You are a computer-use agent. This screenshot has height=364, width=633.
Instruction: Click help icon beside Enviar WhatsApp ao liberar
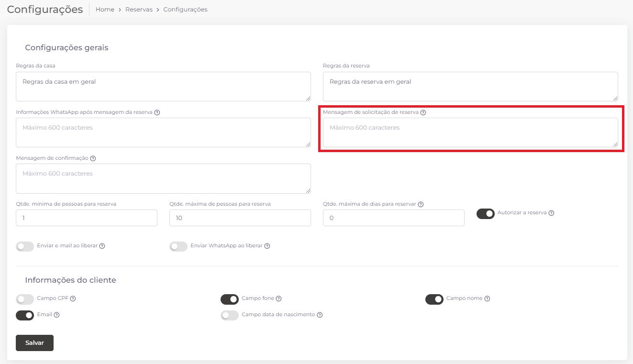click(267, 246)
